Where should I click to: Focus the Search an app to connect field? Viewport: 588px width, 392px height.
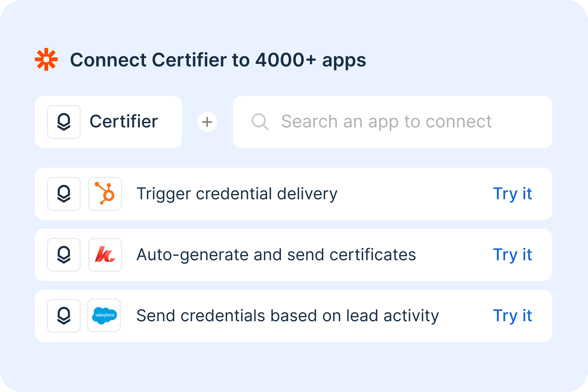[x=392, y=122]
